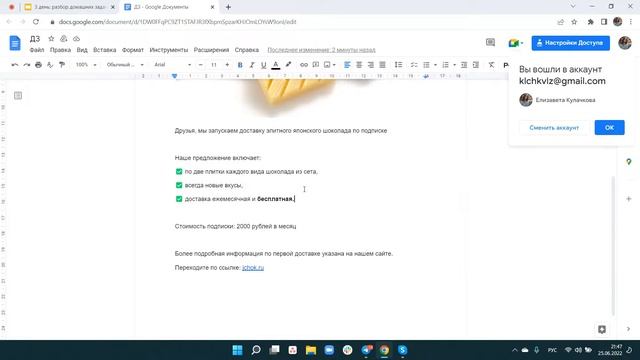This screenshot has height=360, width=640.
Task: Open the 'Последнее изменение' version history link
Action: (321, 50)
